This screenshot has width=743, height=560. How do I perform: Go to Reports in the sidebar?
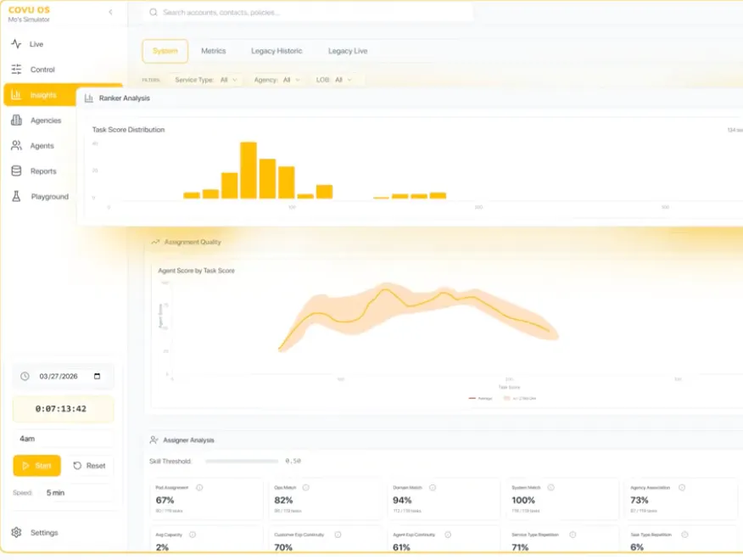(x=43, y=171)
